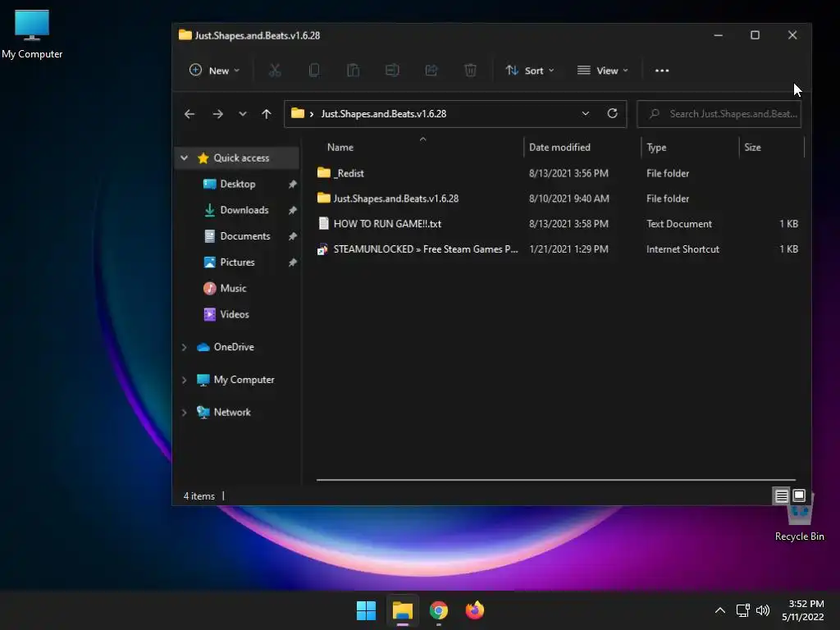The image size is (840, 630).
Task: Click the Delete trash can icon
Action: click(x=470, y=71)
